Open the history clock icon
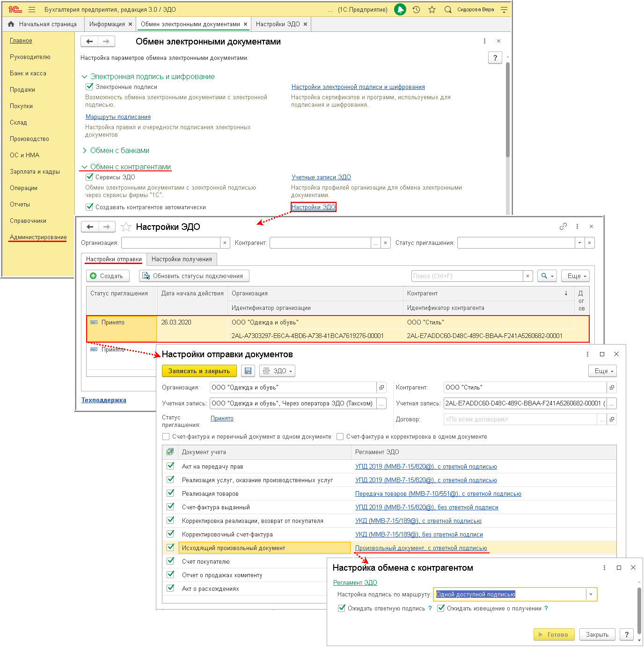The width and height of the screenshot is (644, 647). (x=416, y=9)
